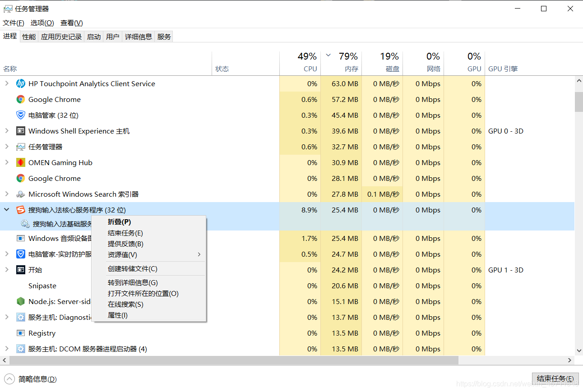
Task: Click the 搜狗输入法核心服务程序 orange S icon
Action: click(20, 210)
